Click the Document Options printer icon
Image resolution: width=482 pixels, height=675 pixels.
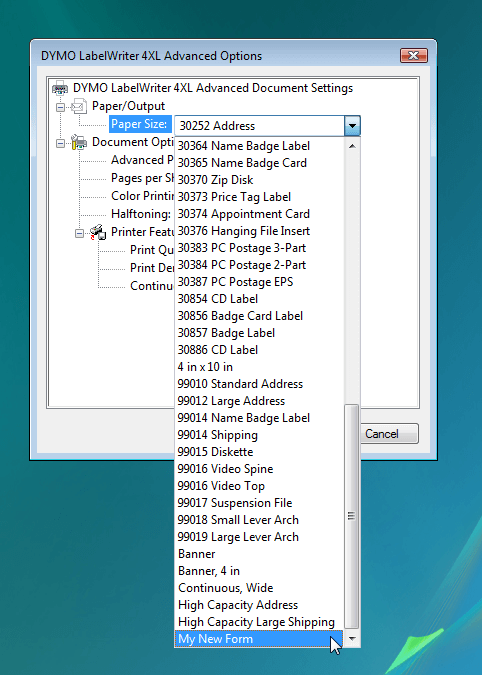(79, 142)
